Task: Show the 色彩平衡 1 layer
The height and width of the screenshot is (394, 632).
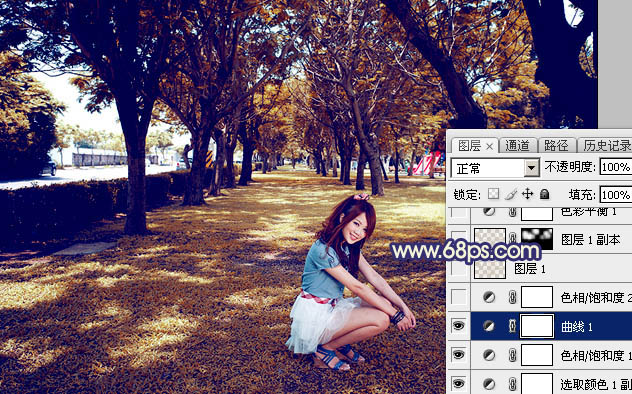Action: pyautogui.click(x=458, y=212)
